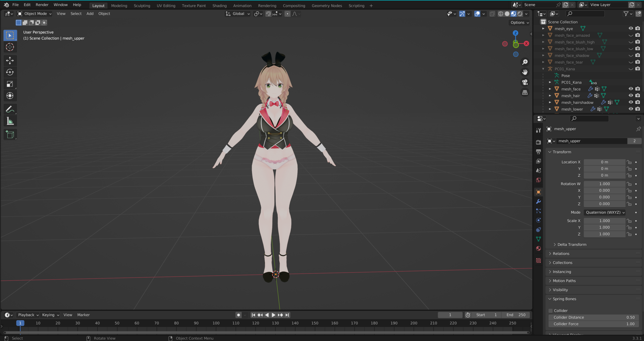Activate the Transform tool

[x=10, y=96]
